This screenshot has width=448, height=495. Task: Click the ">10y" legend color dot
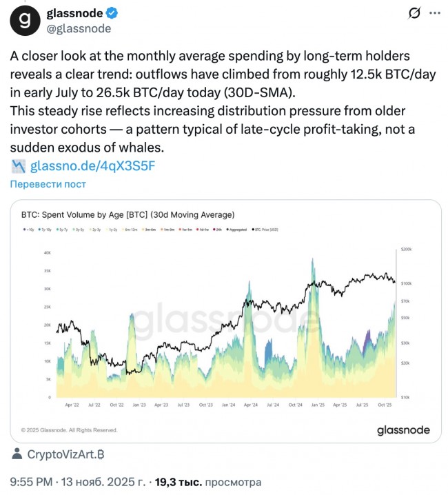23,228
